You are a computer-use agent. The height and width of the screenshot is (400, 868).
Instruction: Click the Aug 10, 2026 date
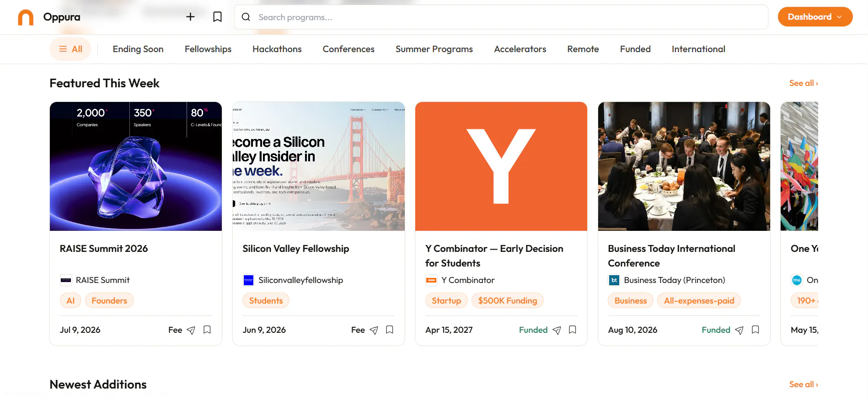point(633,330)
